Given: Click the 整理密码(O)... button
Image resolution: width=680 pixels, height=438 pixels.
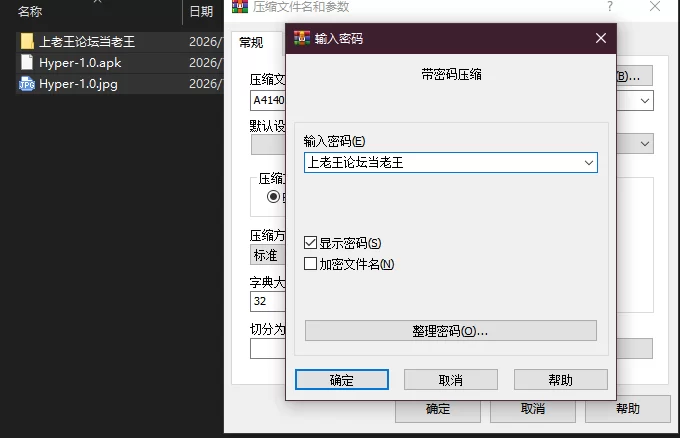Looking at the screenshot, I should tap(451, 331).
